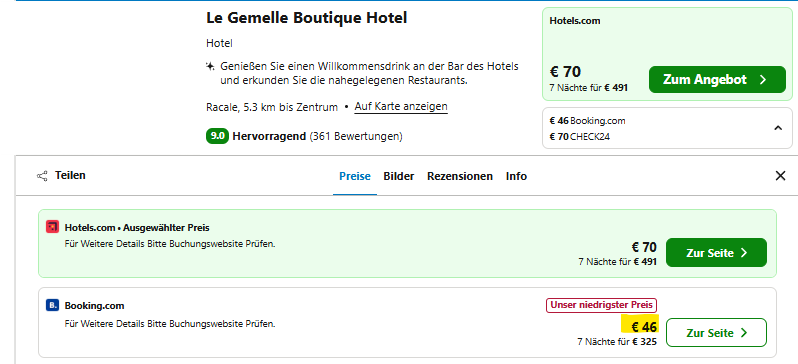Open Hotels.com via Zur Seite button

[716, 253]
